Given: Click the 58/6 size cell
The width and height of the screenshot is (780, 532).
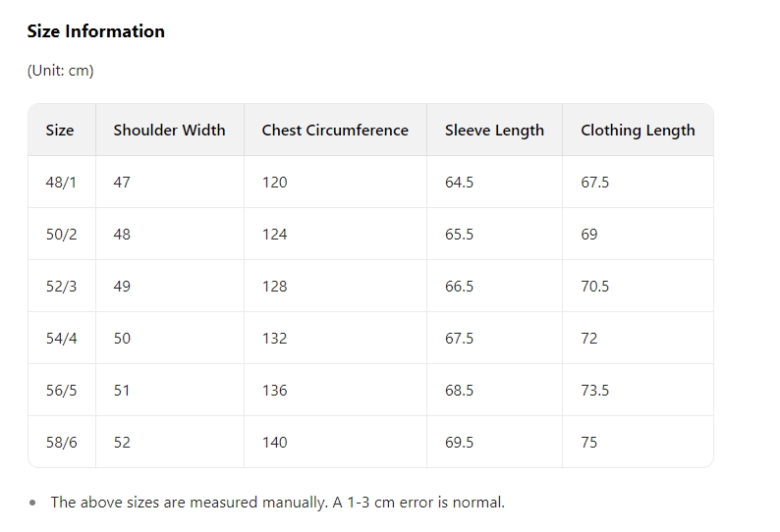Looking at the screenshot, I should [x=61, y=442].
